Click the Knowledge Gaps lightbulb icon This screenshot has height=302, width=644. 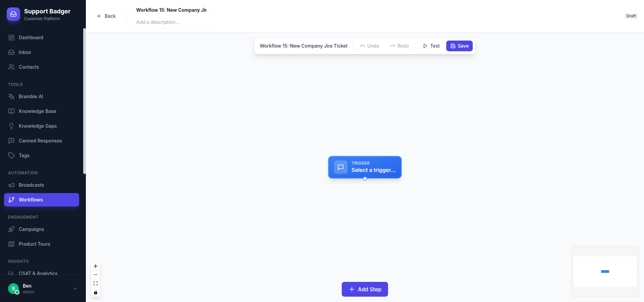[11, 126]
